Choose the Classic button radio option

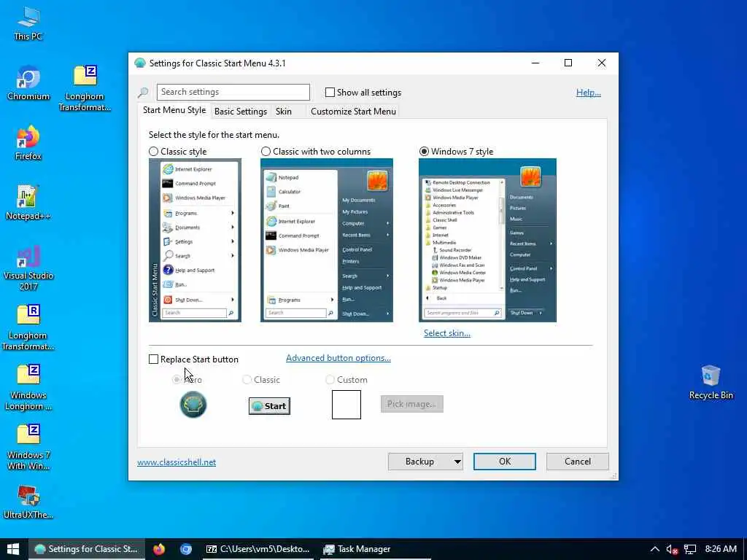[x=247, y=379]
